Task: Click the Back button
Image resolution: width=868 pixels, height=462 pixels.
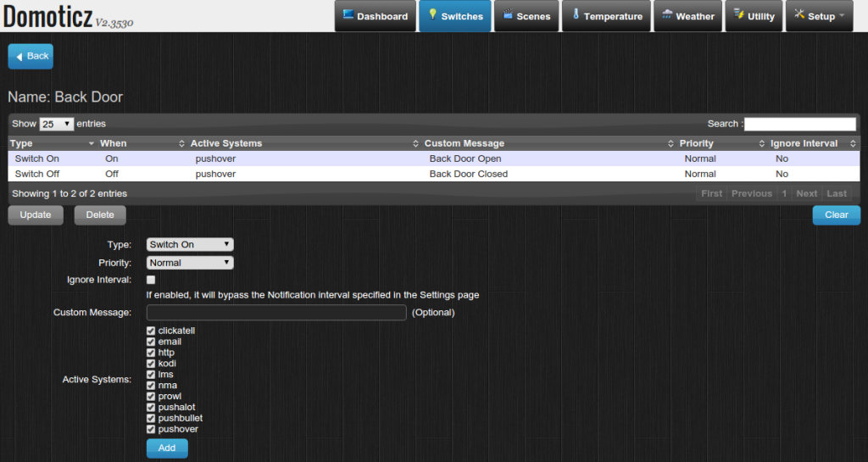Action: coord(31,57)
